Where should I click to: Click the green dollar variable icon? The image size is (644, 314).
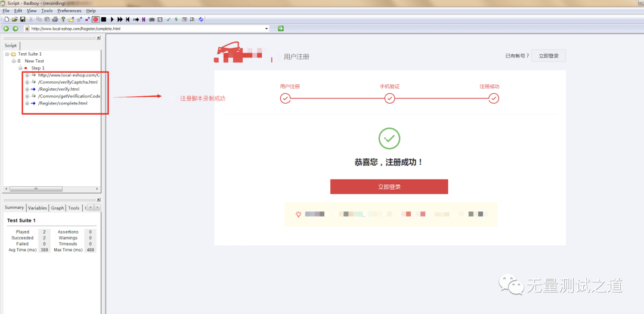[176, 19]
